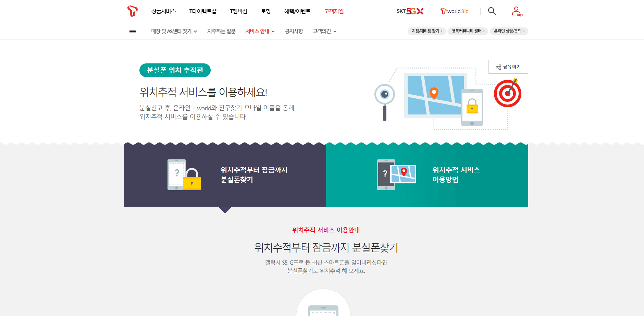This screenshot has width=644, height=316.
Task: Open the 상품서비스 menu
Action: point(164,11)
